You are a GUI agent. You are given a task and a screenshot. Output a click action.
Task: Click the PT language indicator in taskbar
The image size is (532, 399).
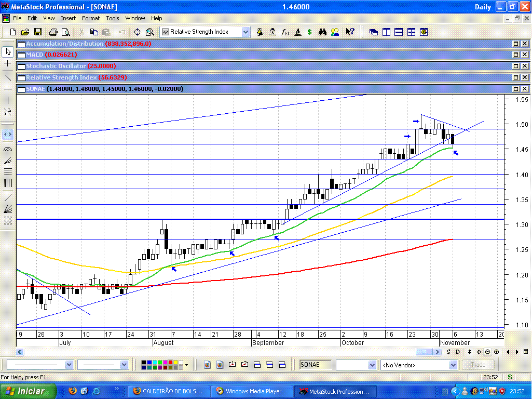[x=445, y=392]
